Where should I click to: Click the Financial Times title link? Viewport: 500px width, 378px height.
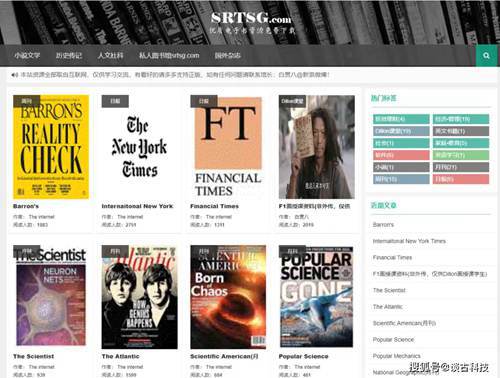point(214,206)
